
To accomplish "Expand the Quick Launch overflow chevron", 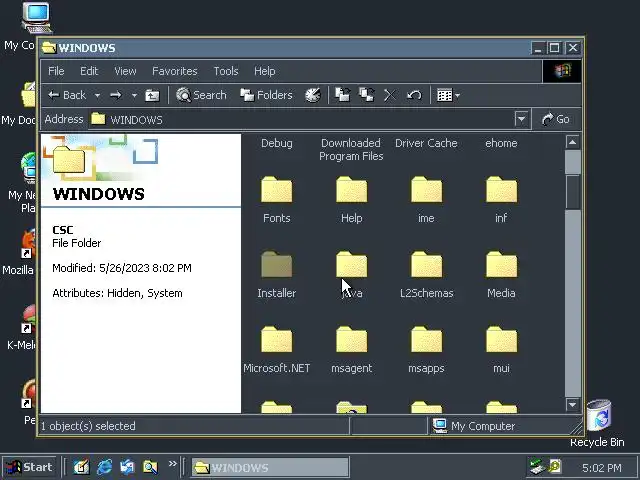I will (173, 464).
